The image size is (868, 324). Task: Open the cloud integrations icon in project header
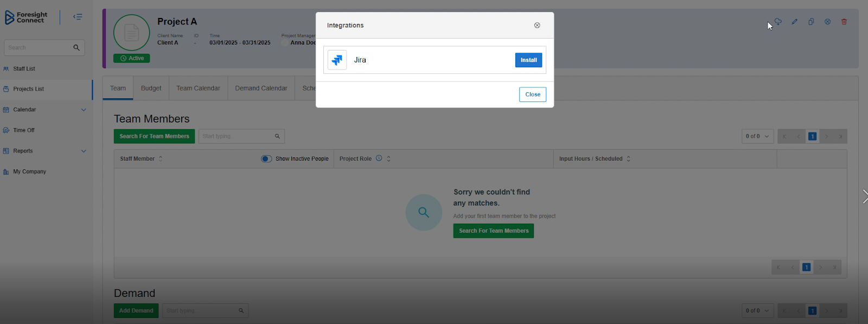tap(778, 22)
